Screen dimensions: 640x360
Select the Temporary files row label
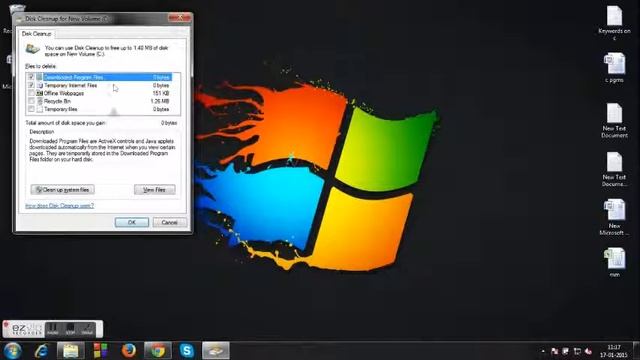point(60,109)
